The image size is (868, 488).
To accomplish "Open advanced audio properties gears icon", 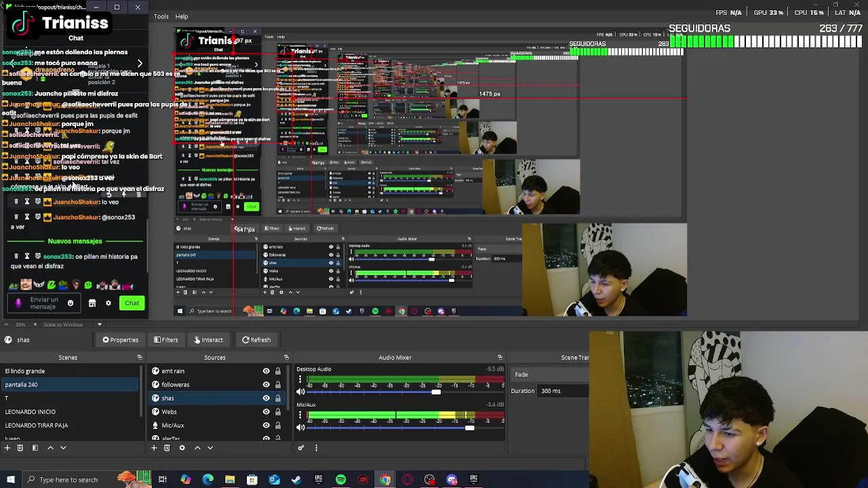I will [x=301, y=447].
